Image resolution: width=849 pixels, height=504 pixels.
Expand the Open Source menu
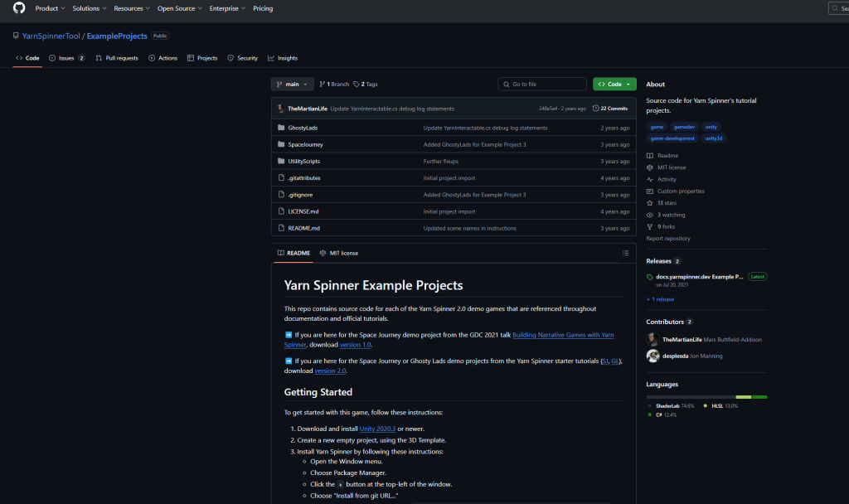[180, 8]
